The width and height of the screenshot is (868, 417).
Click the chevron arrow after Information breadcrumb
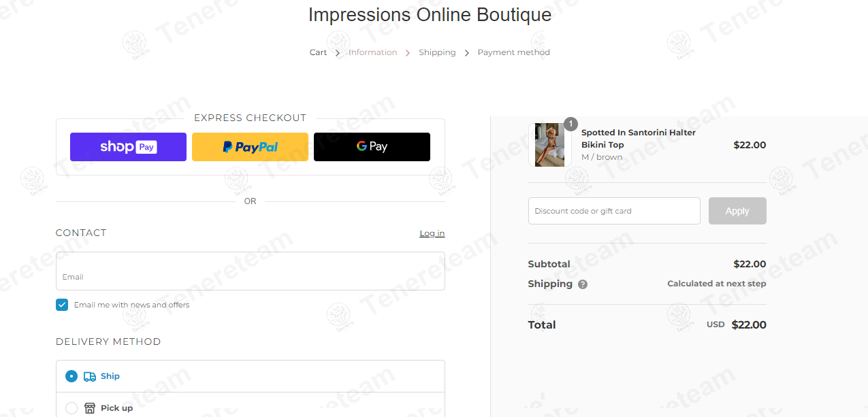[408, 53]
